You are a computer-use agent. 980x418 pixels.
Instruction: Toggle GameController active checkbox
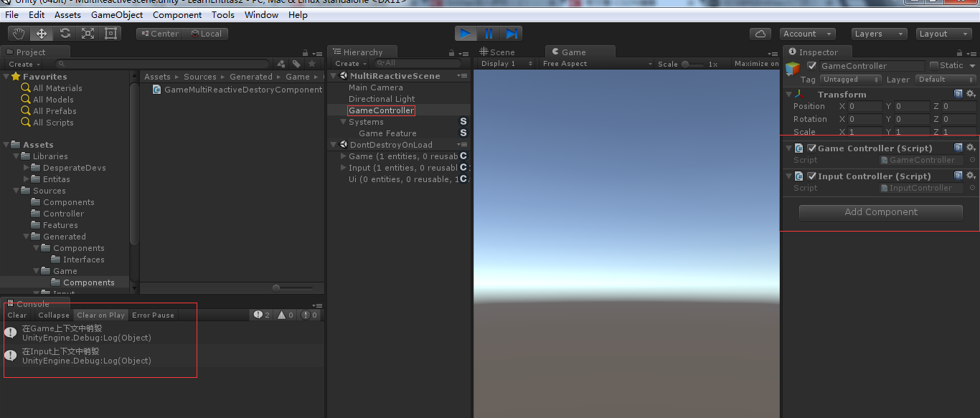(x=812, y=65)
